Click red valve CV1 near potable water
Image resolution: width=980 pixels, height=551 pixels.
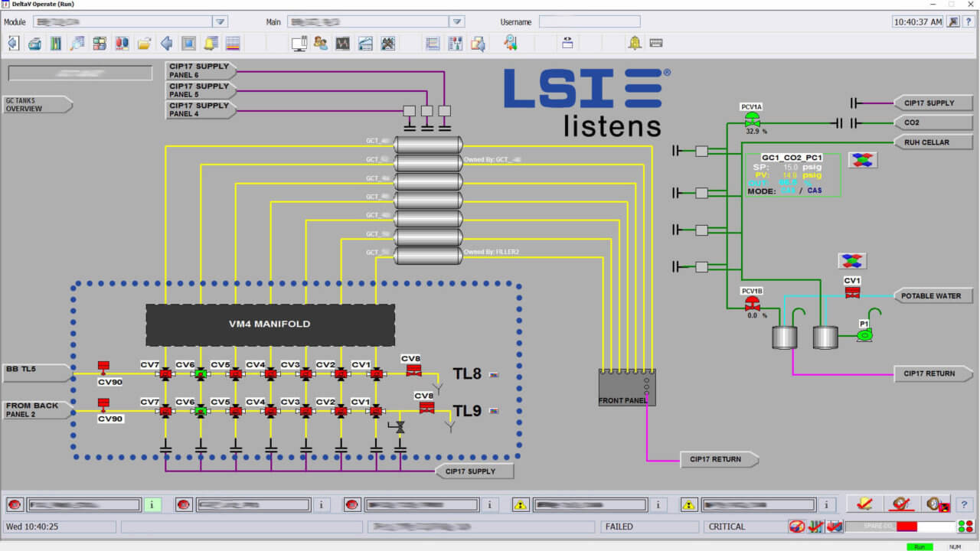point(852,292)
